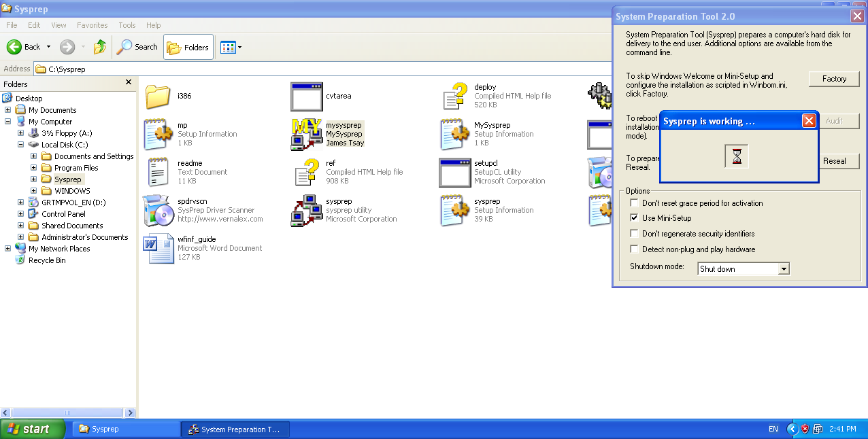Screen dimensions: 868x439
Task: Expand the Program Files tree node
Action: coord(34,168)
